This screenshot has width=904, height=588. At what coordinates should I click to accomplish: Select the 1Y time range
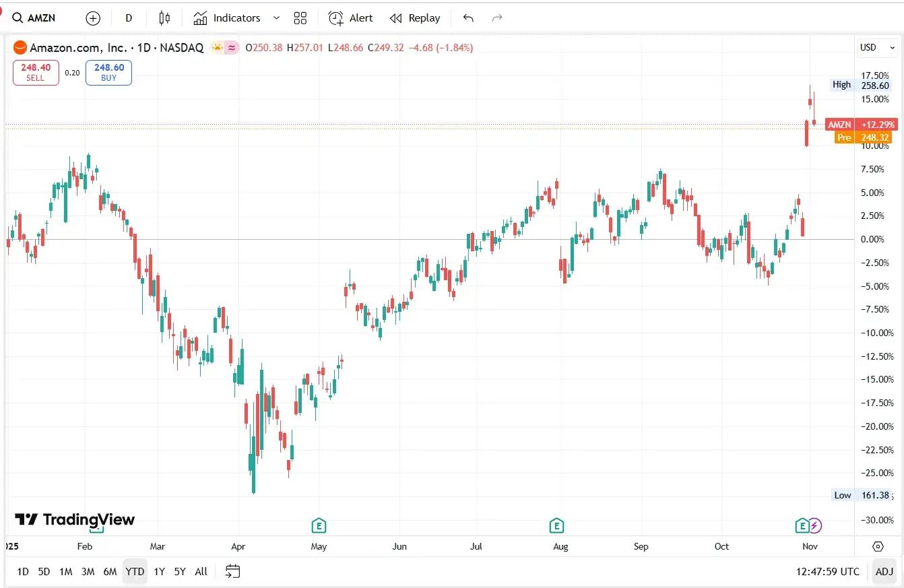(159, 572)
